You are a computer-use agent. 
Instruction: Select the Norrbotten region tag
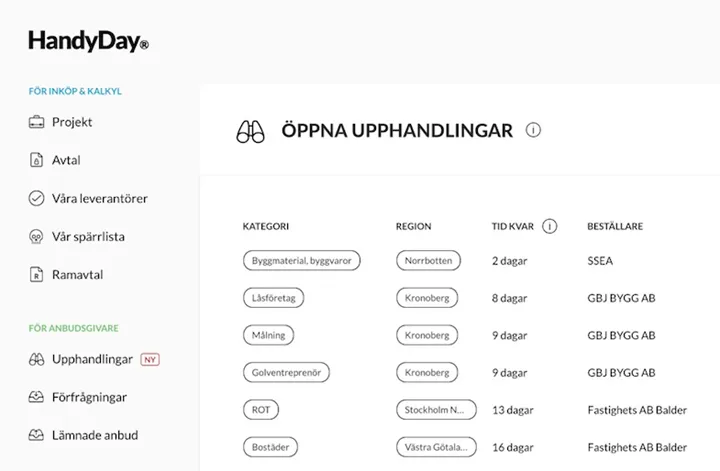click(x=428, y=260)
